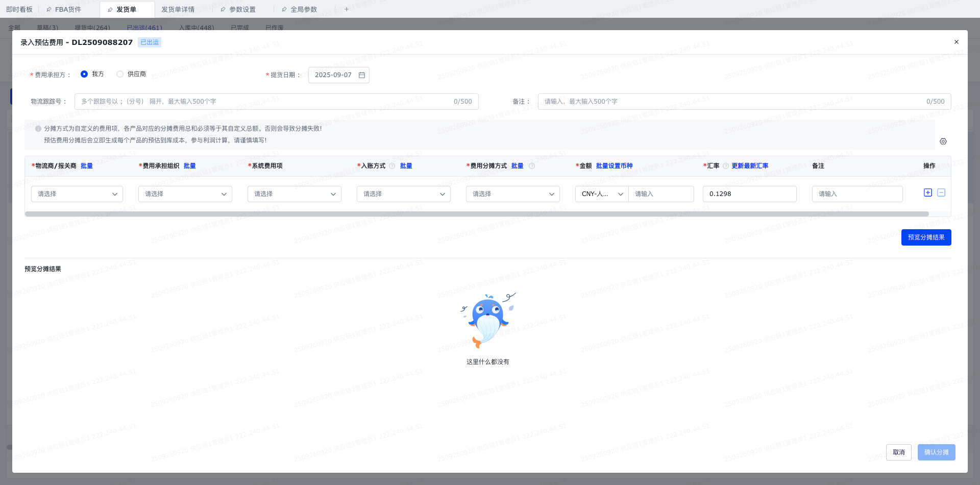
Task: Open the 费用承担组织 dropdown
Action: pyautogui.click(x=185, y=194)
